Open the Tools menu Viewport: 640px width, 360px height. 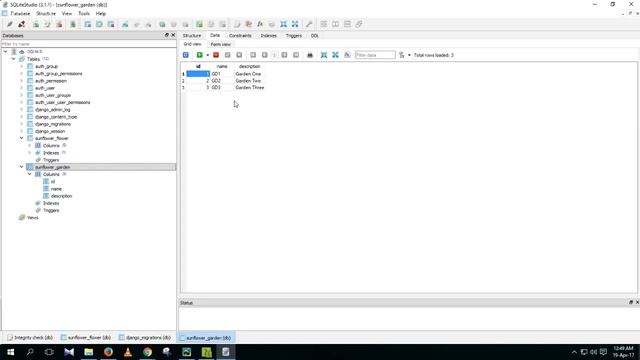[x=84, y=13]
